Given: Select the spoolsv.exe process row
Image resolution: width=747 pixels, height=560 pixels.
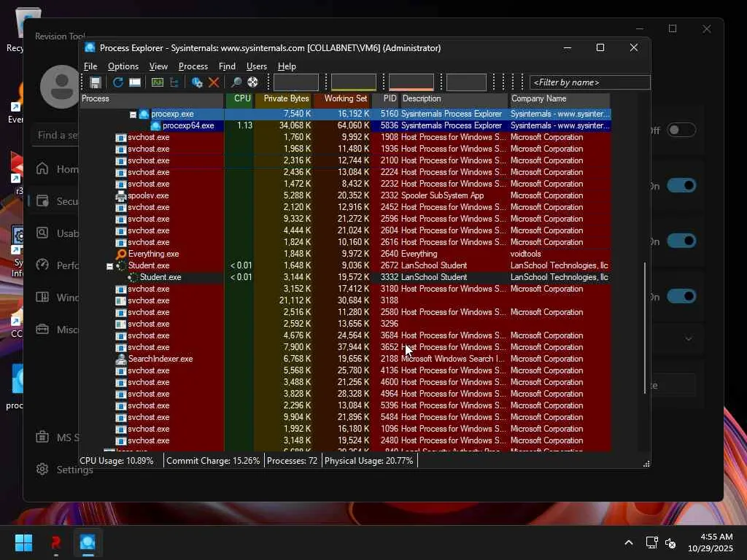Looking at the screenshot, I should (x=345, y=195).
